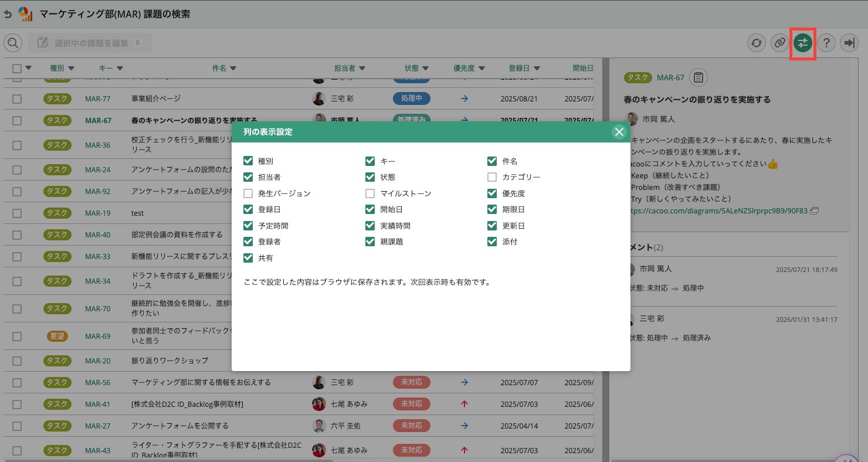Click registration date 2025/04/14 for MAR-27
The image size is (868, 462).
[519, 426]
